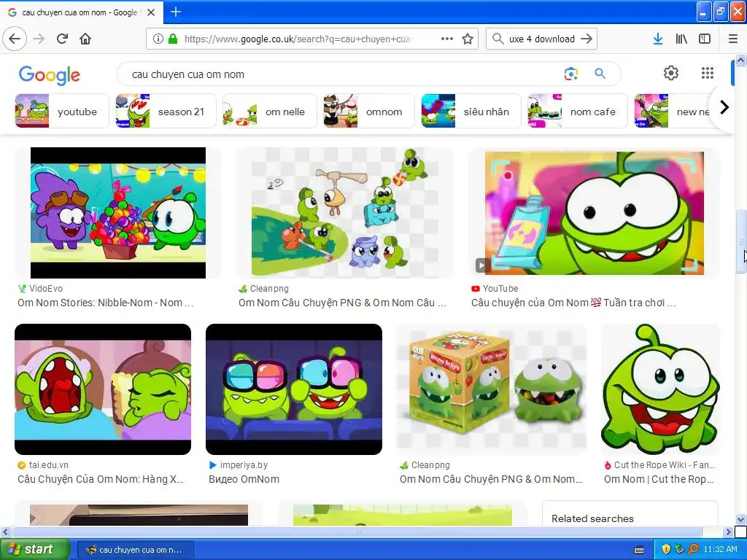This screenshot has height=560, width=747.
Task: Click video play badge on YouTube thumbnail
Action: pyautogui.click(x=481, y=265)
